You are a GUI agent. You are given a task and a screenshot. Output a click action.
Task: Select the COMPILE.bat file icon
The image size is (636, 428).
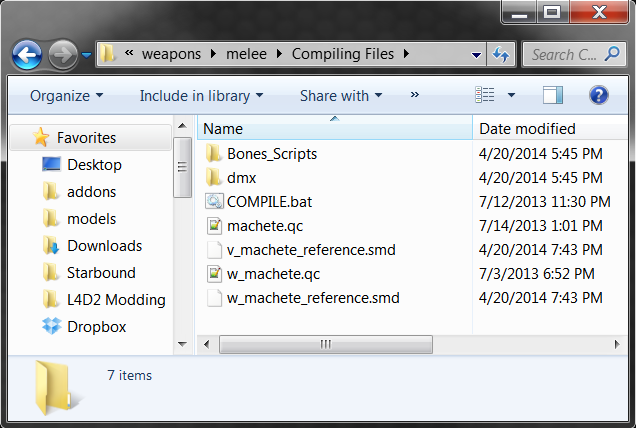click(x=213, y=201)
